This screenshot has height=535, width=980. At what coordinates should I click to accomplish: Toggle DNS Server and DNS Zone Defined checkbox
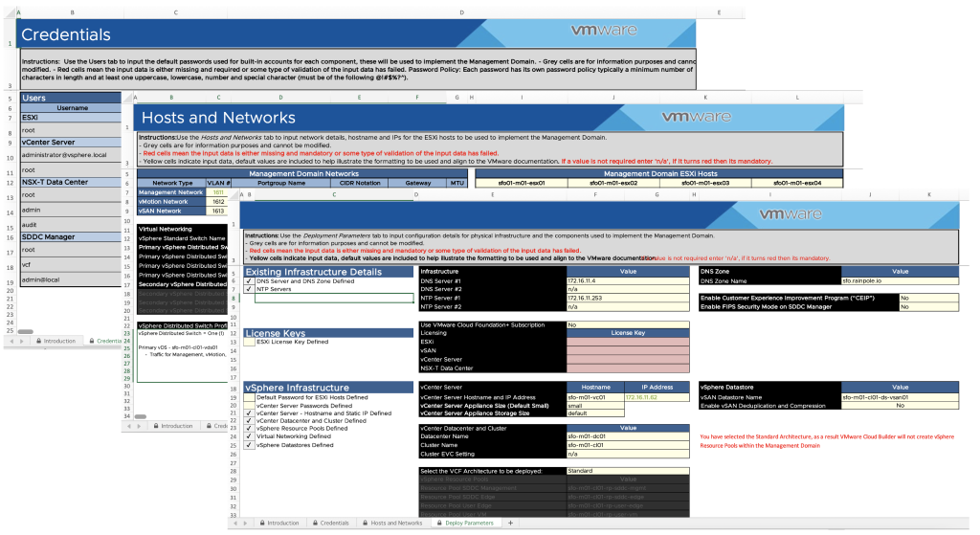tap(249, 281)
